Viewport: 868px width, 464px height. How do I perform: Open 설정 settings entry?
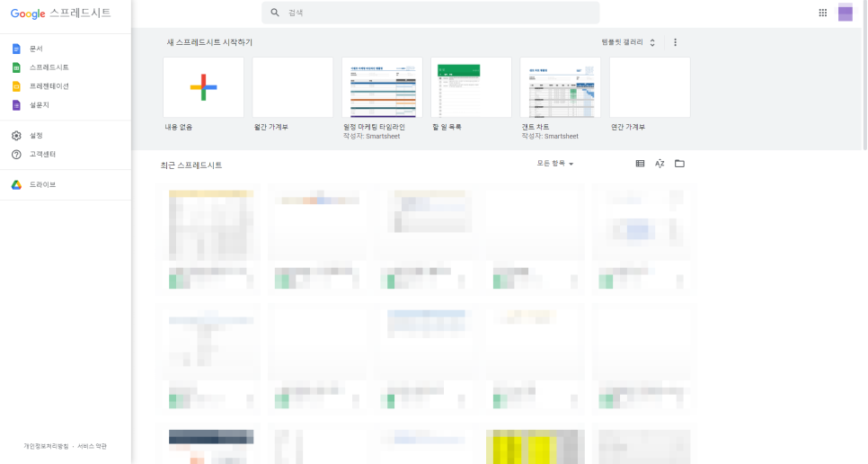35,136
